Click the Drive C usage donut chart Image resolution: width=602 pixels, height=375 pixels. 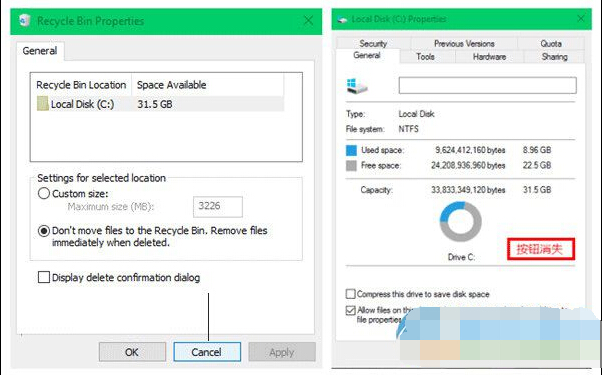tap(460, 222)
